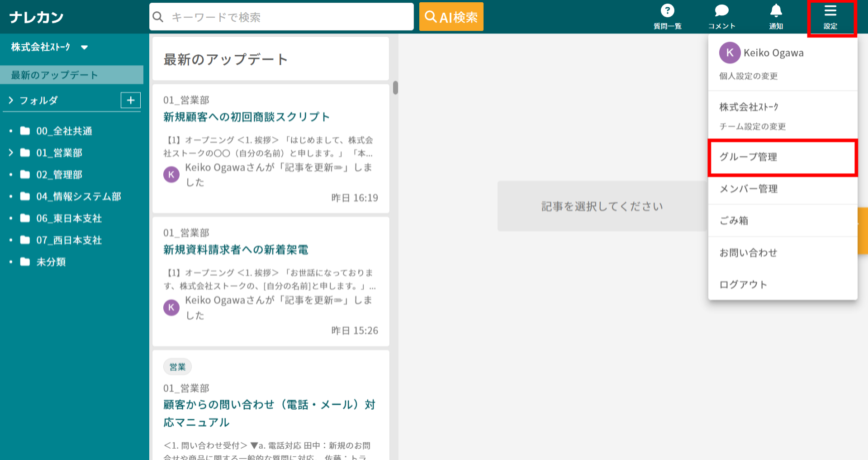The width and height of the screenshot is (868, 460).
Task: Open the 株式会社ストーク team dropdown arrow
Action: pyautogui.click(x=84, y=48)
